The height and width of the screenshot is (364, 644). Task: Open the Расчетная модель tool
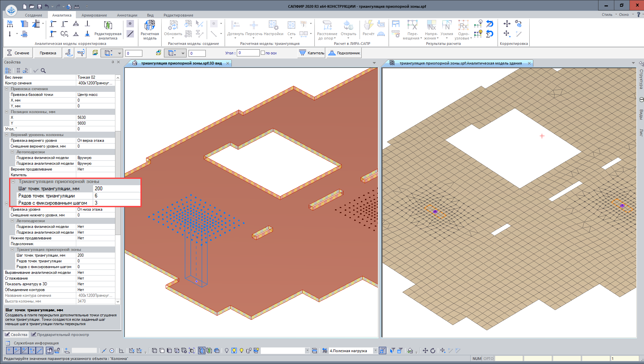(x=149, y=30)
